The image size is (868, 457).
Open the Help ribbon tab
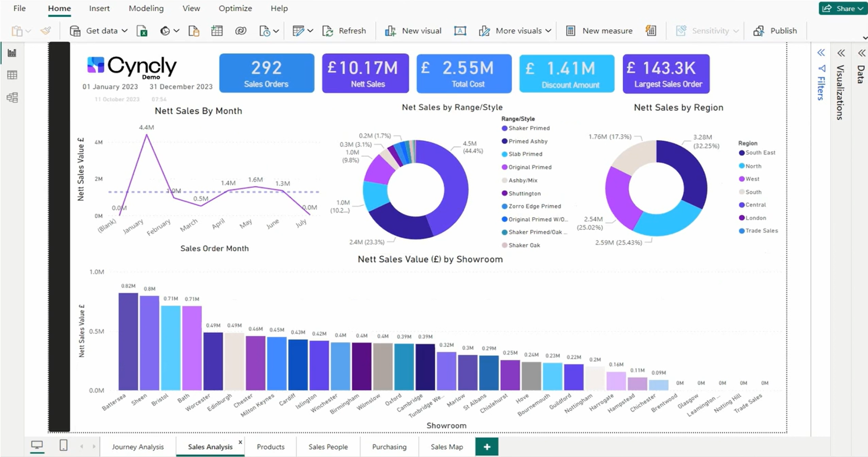279,8
